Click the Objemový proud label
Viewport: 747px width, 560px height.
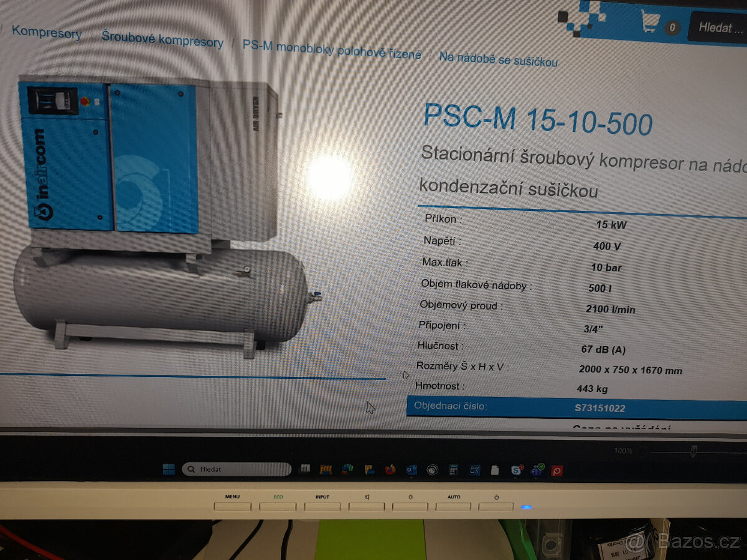(461, 306)
